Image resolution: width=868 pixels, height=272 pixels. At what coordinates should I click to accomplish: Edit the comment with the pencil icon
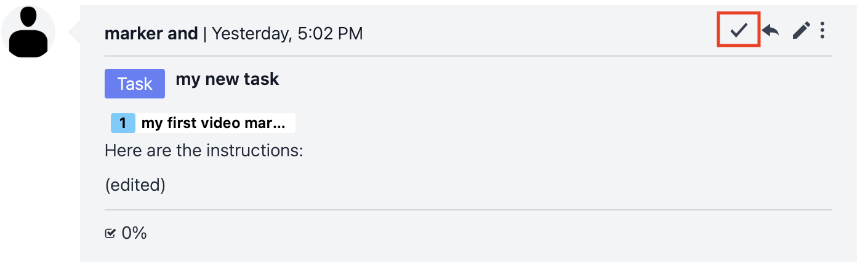pyautogui.click(x=801, y=30)
